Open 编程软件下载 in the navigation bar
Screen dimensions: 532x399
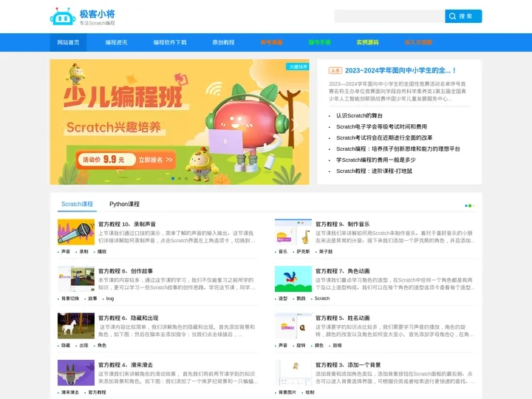tap(170, 42)
